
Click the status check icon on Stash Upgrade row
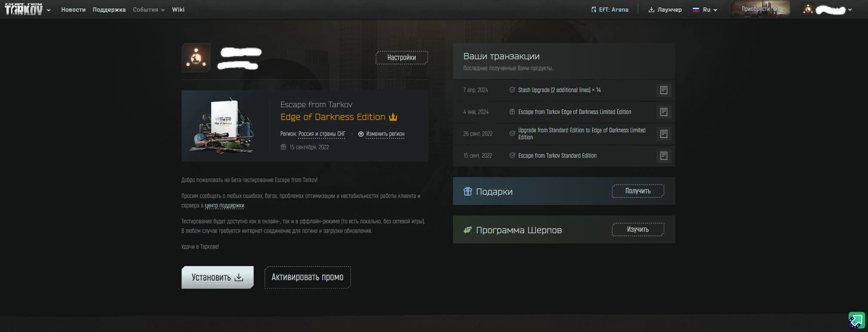point(512,90)
